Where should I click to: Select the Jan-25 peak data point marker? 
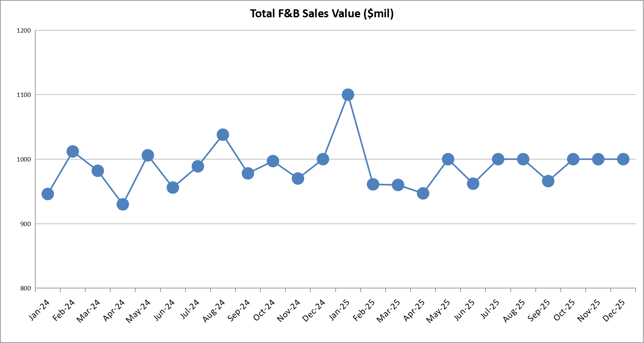pos(348,95)
